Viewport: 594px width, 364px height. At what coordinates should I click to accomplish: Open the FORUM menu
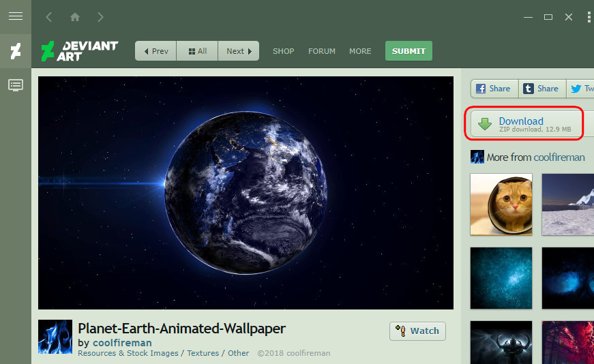pyautogui.click(x=322, y=51)
